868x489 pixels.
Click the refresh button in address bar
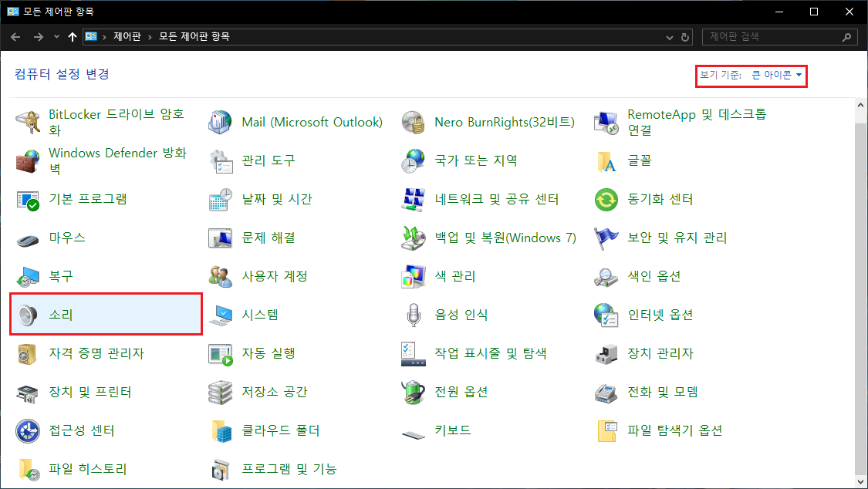tap(685, 37)
